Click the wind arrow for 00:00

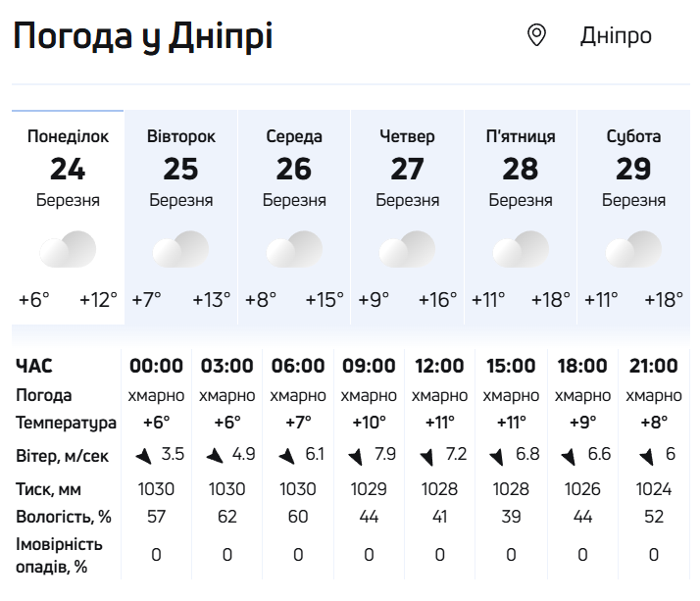[143, 455]
